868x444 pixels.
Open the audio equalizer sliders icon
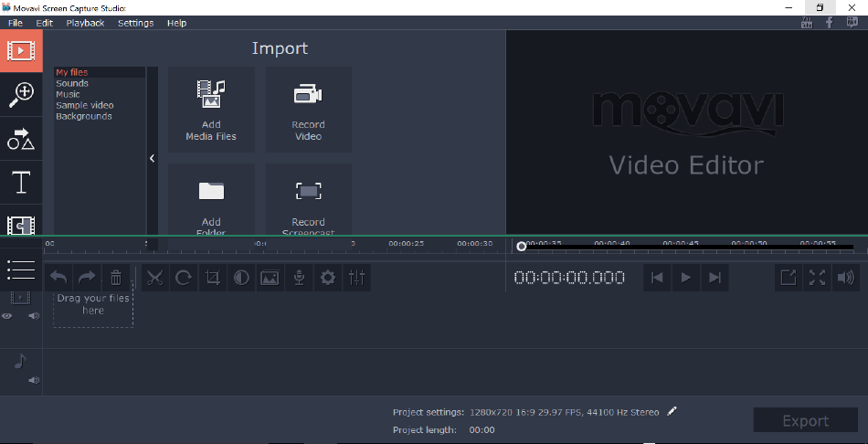[356, 278]
